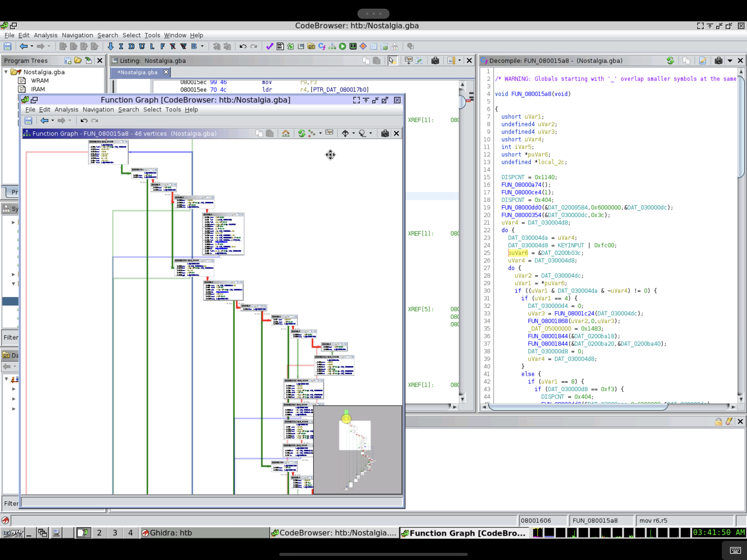The image size is (747, 560).
Task: Select IRAM in the Program Trees
Action: point(38,89)
